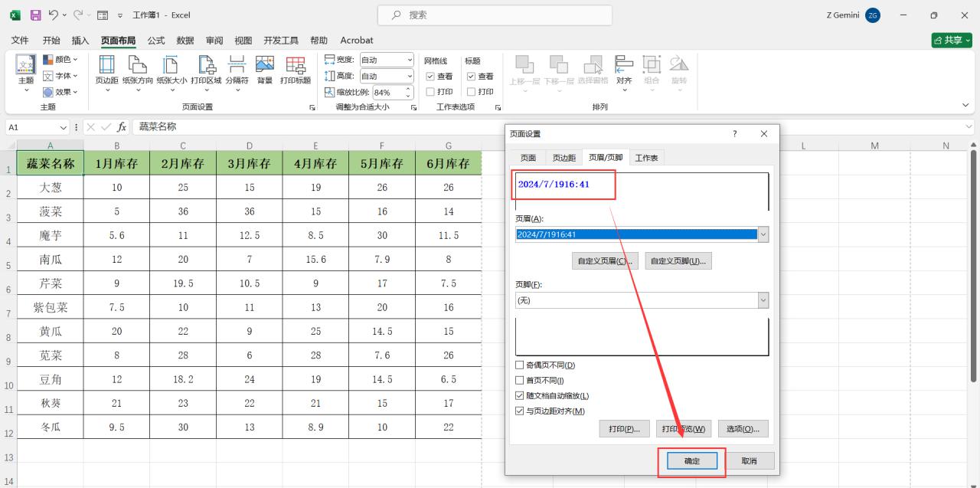The image size is (980, 488).
Task: Open the Z Gemini account avatar
Action: pos(873,15)
